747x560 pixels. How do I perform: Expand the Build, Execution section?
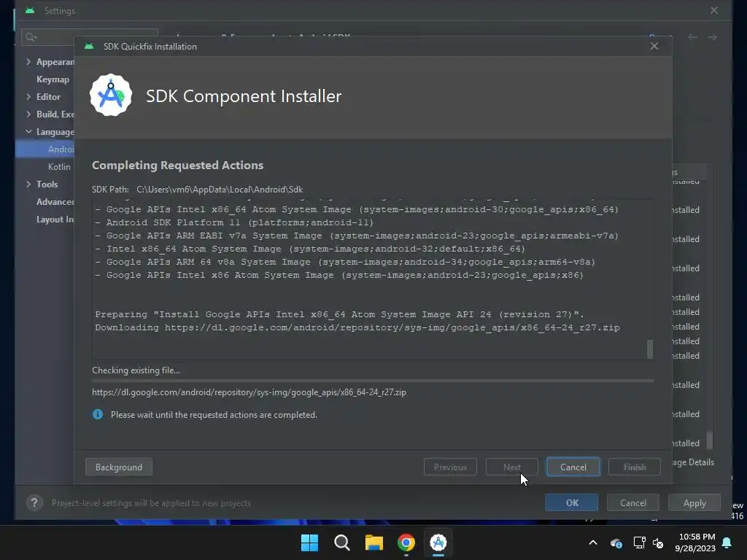(28, 114)
